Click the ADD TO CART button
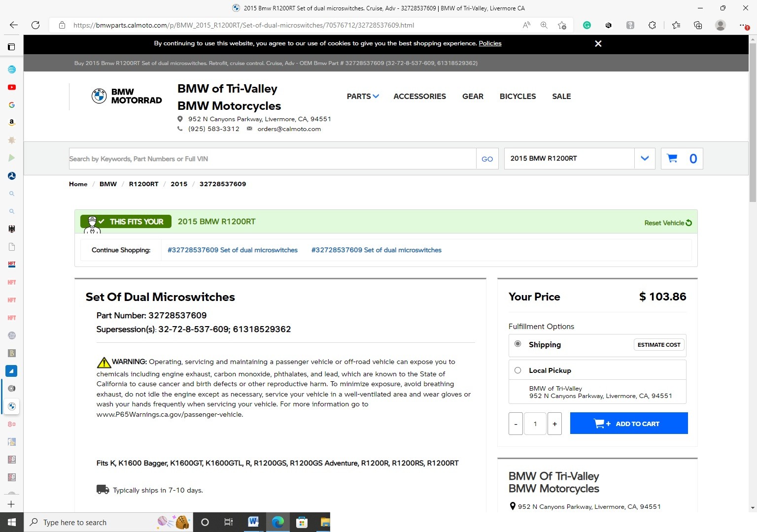 (x=629, y=423)
